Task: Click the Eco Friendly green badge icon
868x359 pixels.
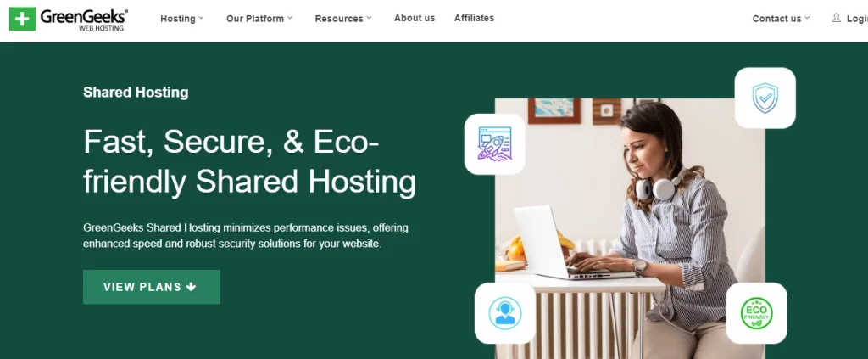Action: (756, 313)
